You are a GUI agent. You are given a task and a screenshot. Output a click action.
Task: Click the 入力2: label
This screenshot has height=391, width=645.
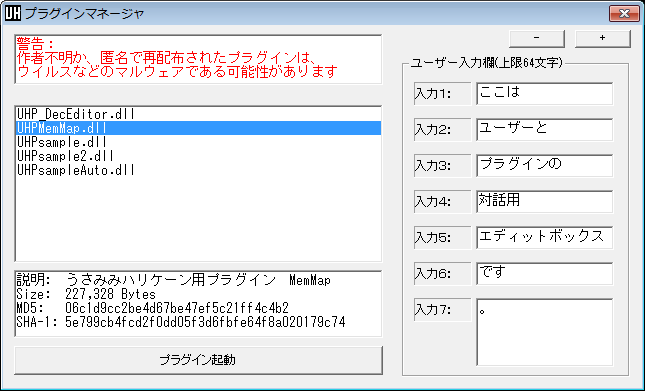[442, 130]
